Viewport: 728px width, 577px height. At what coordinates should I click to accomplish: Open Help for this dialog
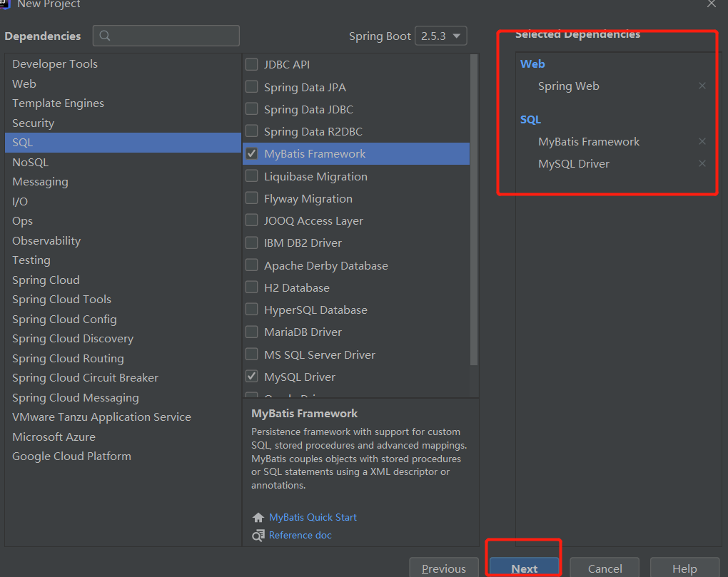click(685, 568)
